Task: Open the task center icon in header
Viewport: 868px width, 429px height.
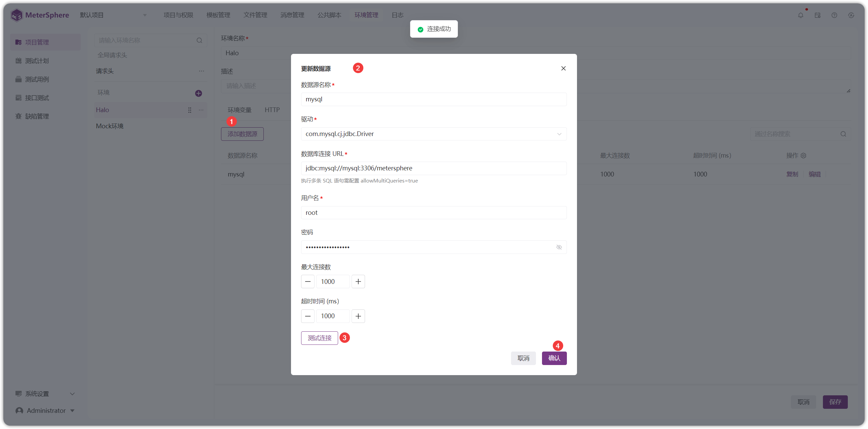Action: (818, 15)
